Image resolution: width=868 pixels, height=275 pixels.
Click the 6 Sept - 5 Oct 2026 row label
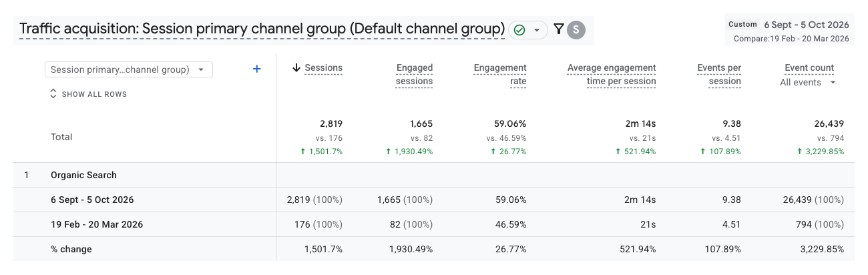click(x=91, y=200)
